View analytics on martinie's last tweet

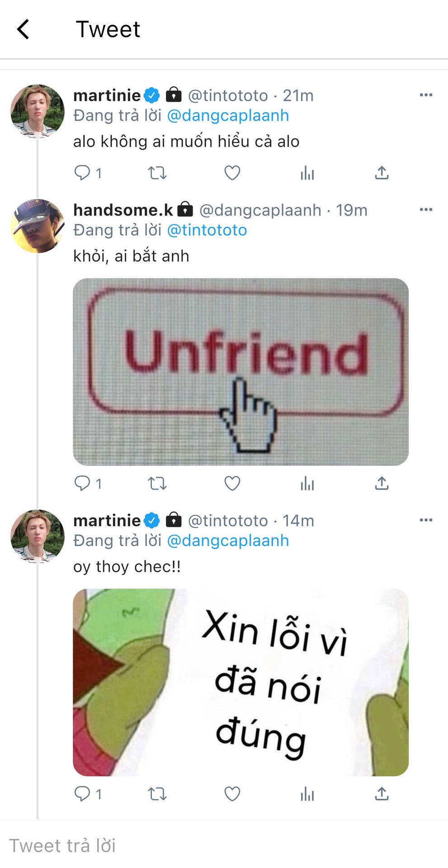[x=307, y=794]
